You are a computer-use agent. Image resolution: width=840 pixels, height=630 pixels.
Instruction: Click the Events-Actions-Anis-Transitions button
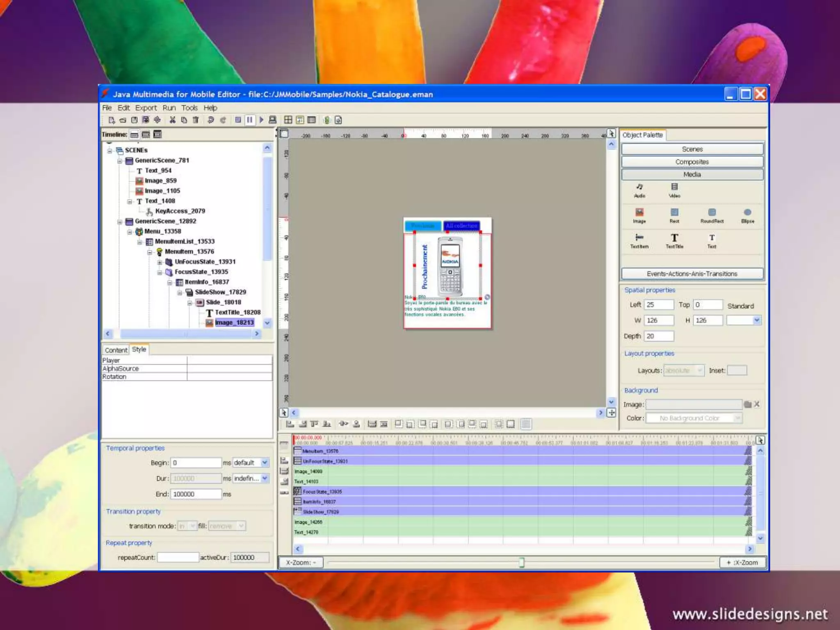[x=692, y=274]
